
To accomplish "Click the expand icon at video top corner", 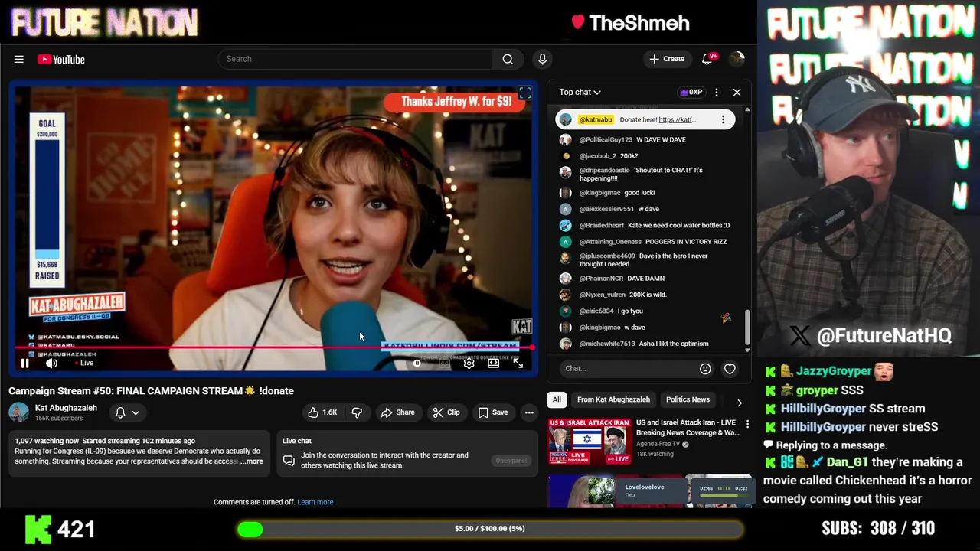I will tap(524, 93).
